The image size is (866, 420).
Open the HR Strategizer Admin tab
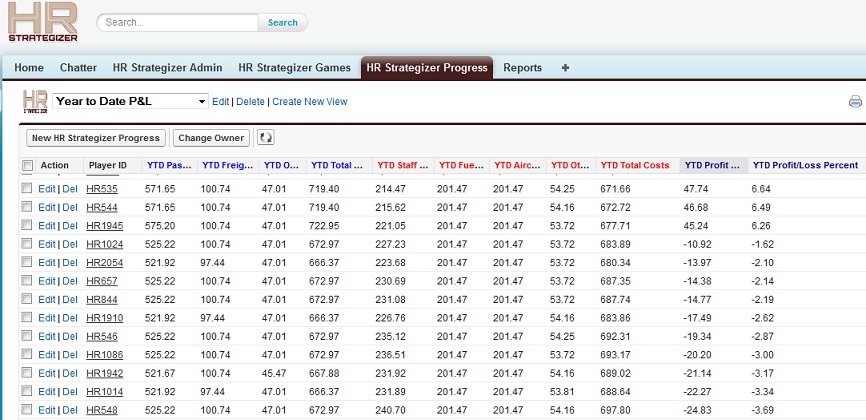167,67
